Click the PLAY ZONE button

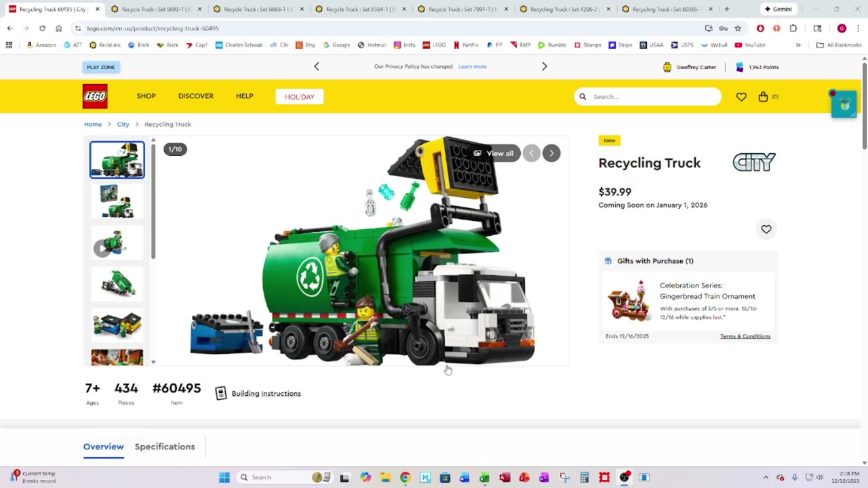pyautogui.click(x=101, y=67)
